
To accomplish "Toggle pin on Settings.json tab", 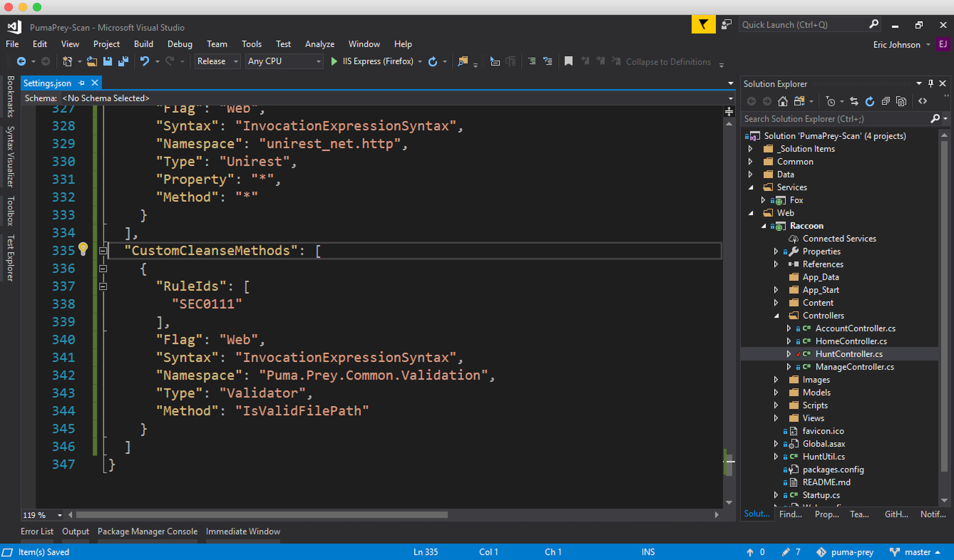I will [81, 83].
